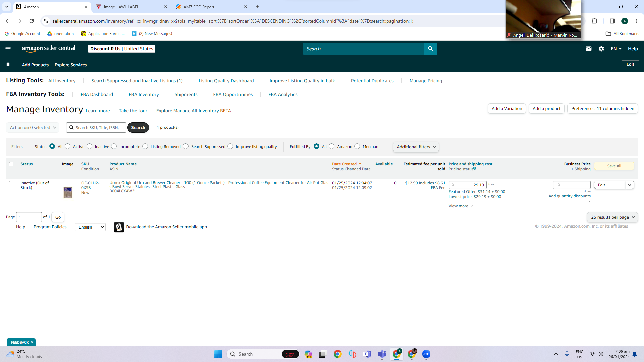Screen dimensions: 644x362
Task: Select the All status radio button
Action: (x=52, y=146)
